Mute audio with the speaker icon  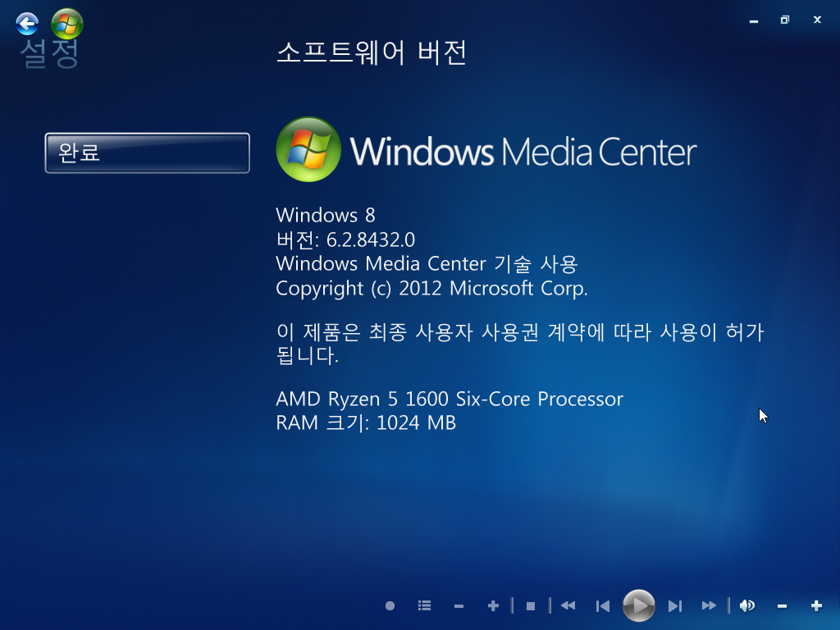point(746,606)
